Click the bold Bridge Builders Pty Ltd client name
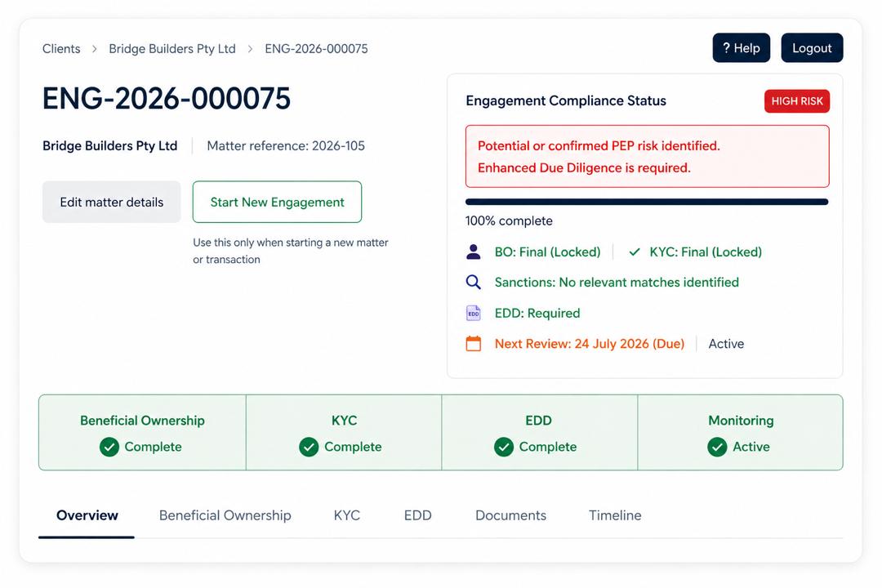Viewport: 882px width, 588px height. point(110,145)
